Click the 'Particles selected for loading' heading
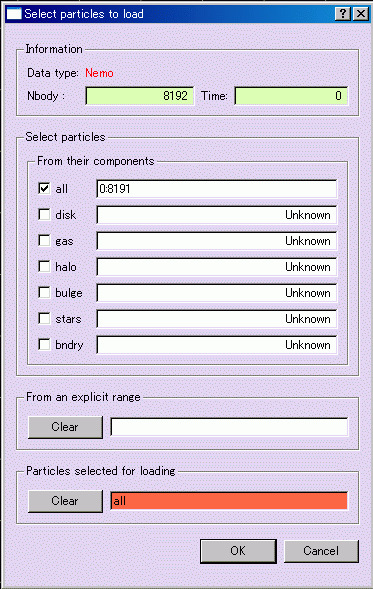This screenshot has height=589, width=373. point(101,471)
